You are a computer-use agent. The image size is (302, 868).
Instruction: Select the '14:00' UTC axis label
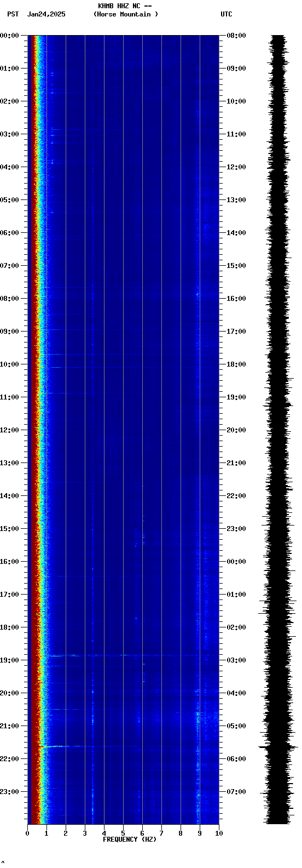click(x=236, y=233)
